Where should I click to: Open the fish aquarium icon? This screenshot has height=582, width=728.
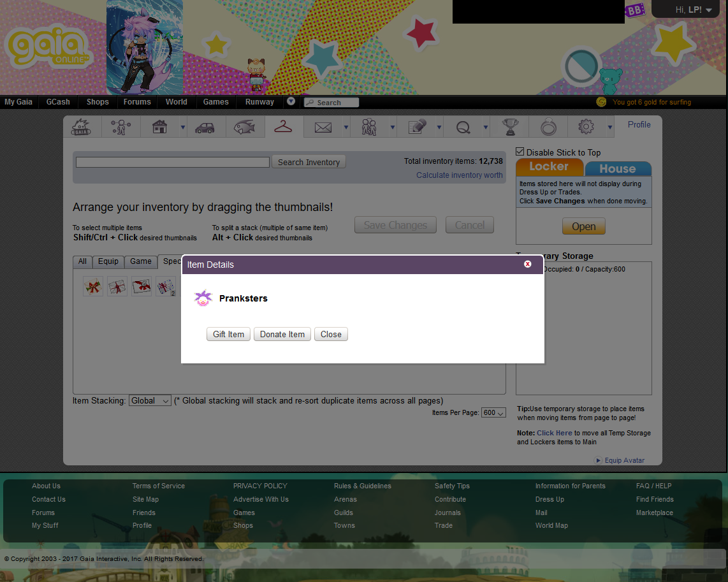[x=244, y=127]
